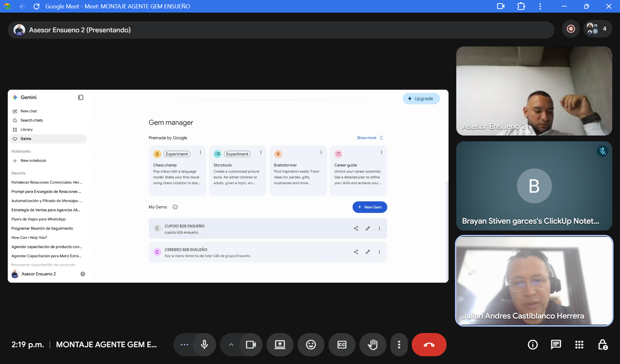Open audio settings three-dot button beside microphone
Image resolution: width=620 pixels, height=364 pixels.
point(184,345)
